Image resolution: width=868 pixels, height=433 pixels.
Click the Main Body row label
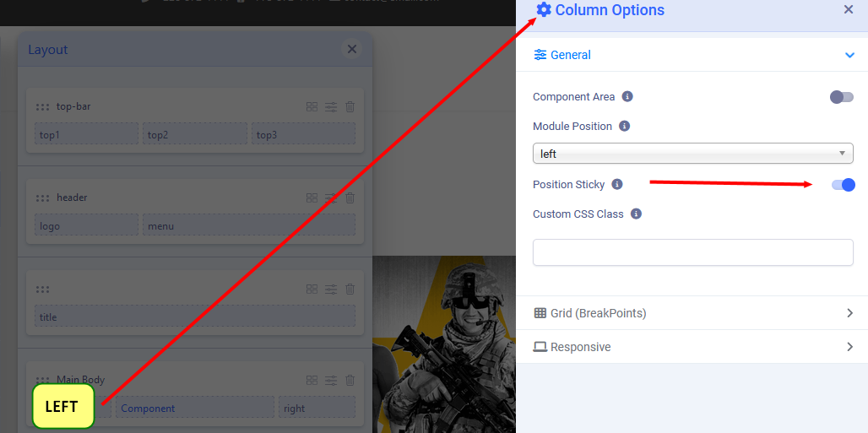(80, 380)
